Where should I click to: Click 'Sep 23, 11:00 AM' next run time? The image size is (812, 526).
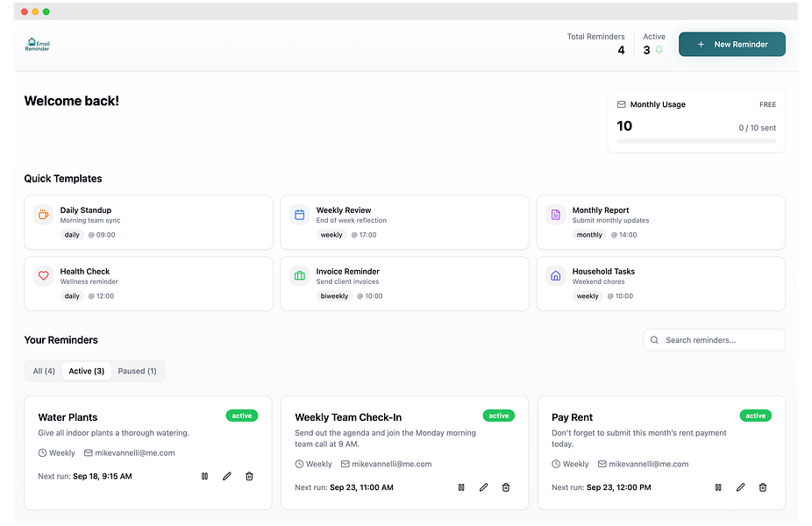pos(361,487)
